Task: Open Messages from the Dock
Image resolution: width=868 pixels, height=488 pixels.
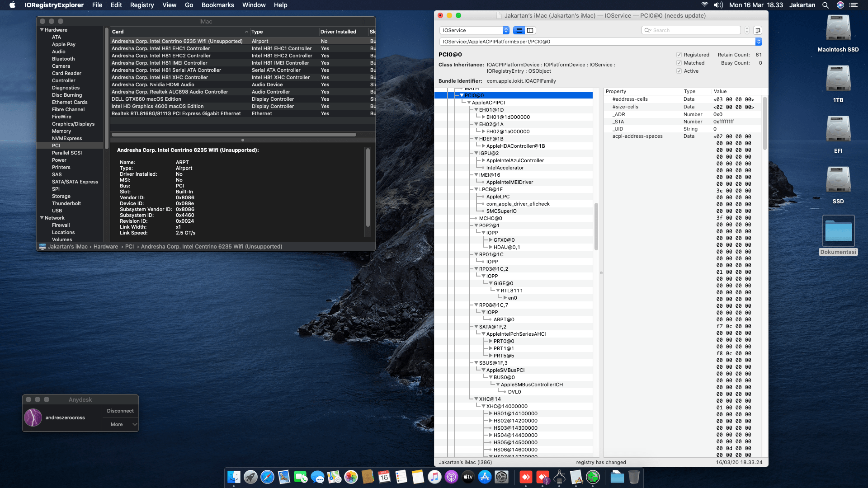Action: pos(317,477)
